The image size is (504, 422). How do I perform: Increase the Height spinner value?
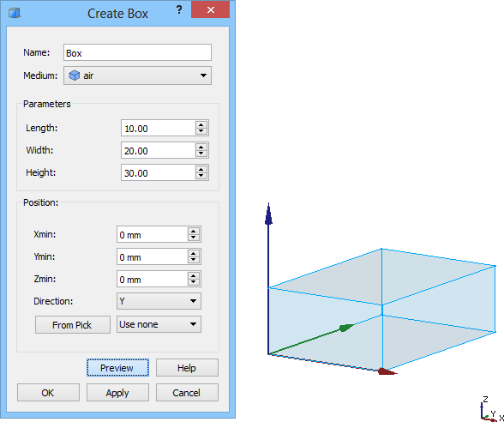point(201,169)
